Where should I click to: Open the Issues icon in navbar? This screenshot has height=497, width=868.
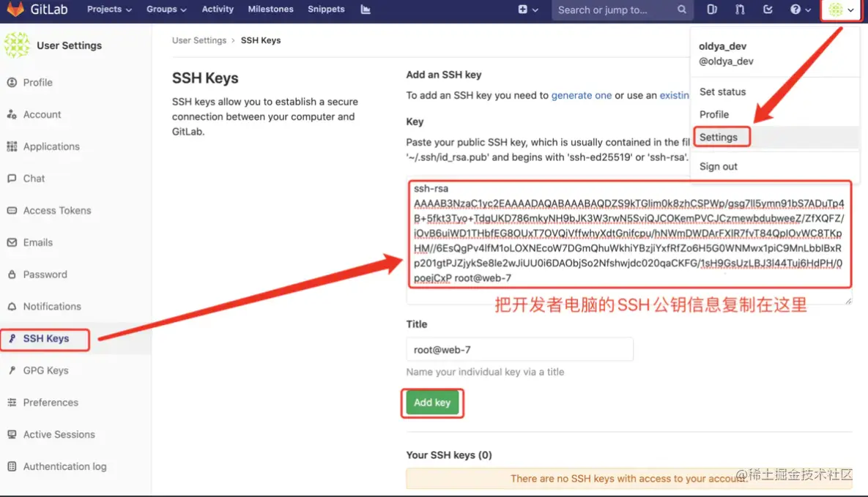click(x=712, y=10)
